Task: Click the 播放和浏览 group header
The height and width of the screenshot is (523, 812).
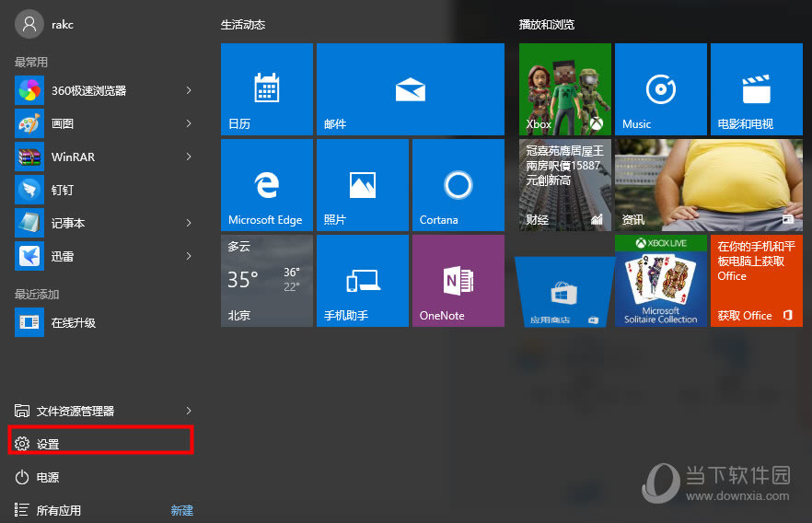Action: (547, 24)
